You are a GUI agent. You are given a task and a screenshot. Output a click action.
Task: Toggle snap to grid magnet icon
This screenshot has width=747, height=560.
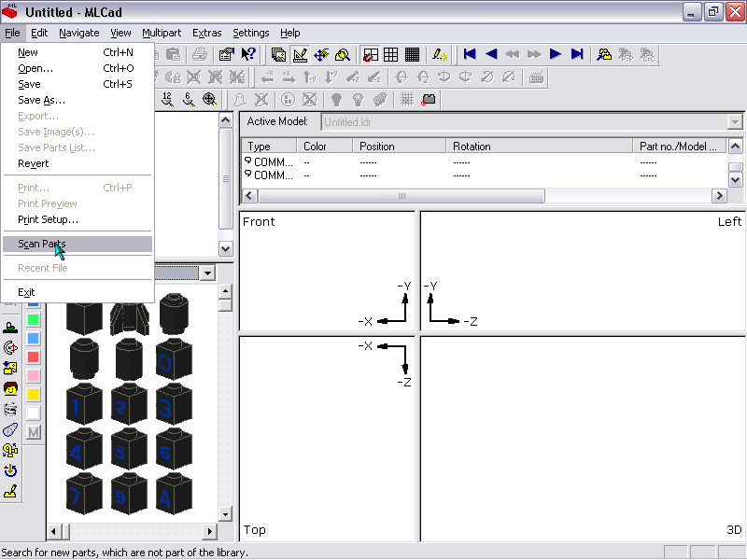pyautogui.click(x=370, y=55)
